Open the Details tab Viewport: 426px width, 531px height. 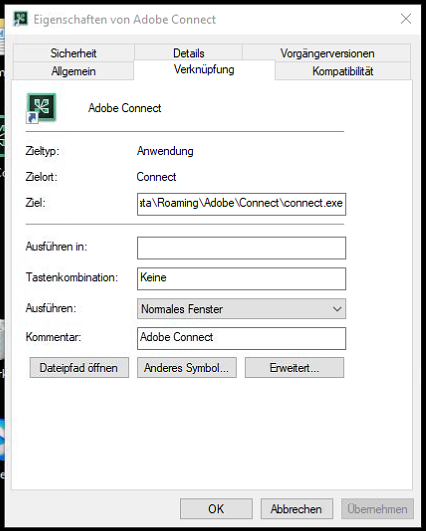[188, 53]
